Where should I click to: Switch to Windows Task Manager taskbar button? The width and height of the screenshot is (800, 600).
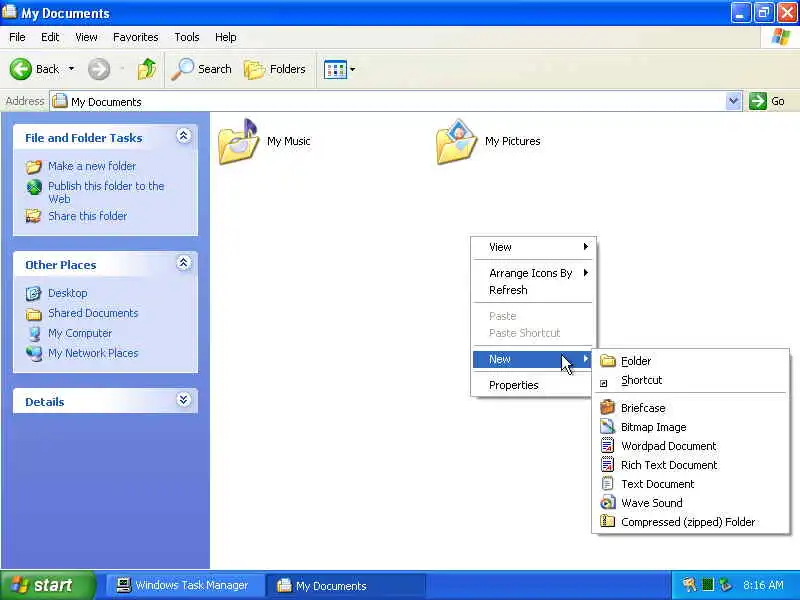click(x=185, y=585)
